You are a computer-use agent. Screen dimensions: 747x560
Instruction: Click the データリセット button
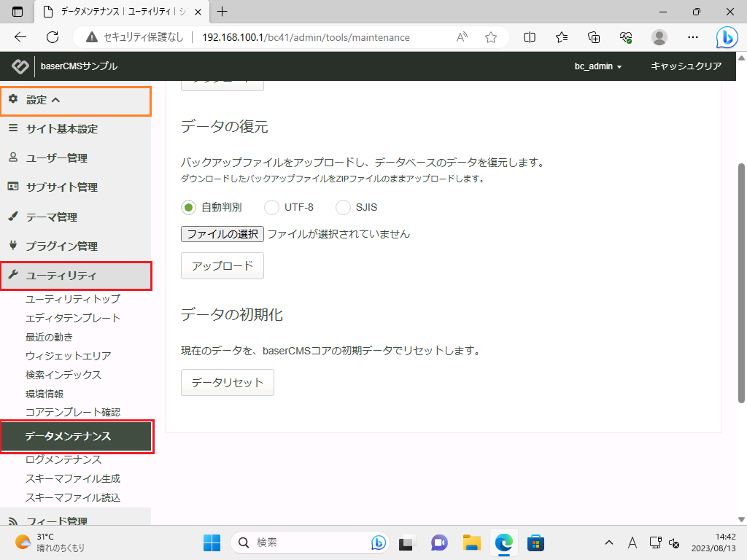point(227,382)
